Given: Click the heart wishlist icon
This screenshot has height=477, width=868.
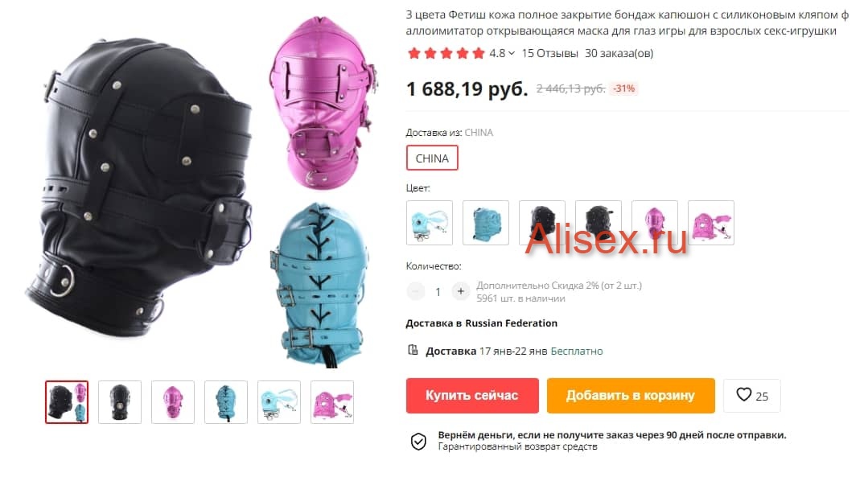Looking at the screenshot, I should pyautogui.click(x=743, y=395).
